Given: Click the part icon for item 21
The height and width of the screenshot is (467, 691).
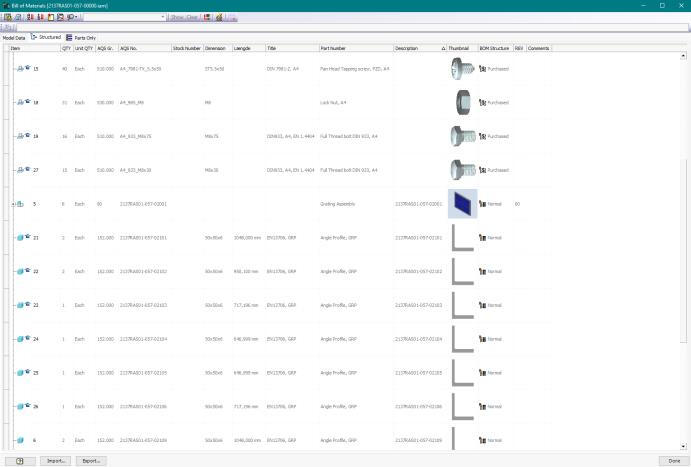Looking at the screenshot, I should (x=20, y=238).
